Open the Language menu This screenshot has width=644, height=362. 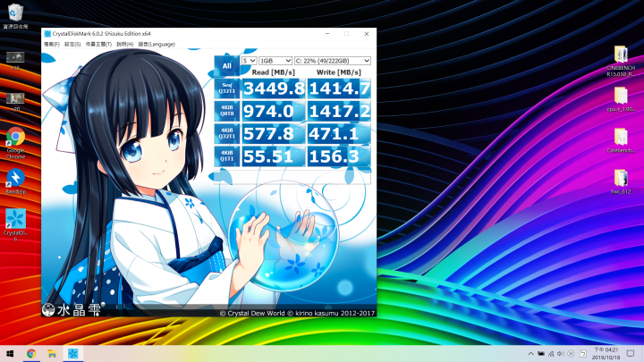(157, 45)
